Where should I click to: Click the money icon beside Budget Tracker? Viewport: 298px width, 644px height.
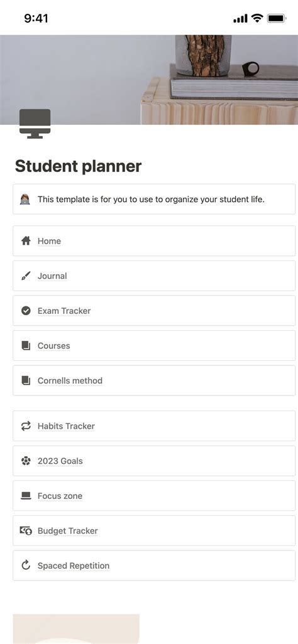(x=26, y=530)
